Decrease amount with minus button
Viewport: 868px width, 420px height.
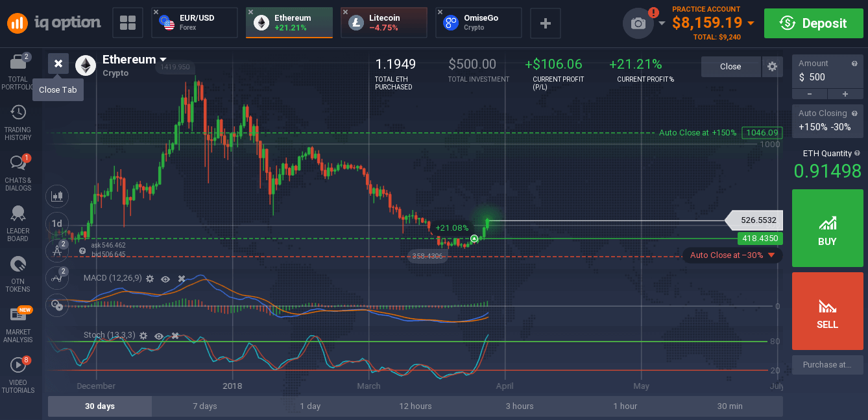coord(810,94)
